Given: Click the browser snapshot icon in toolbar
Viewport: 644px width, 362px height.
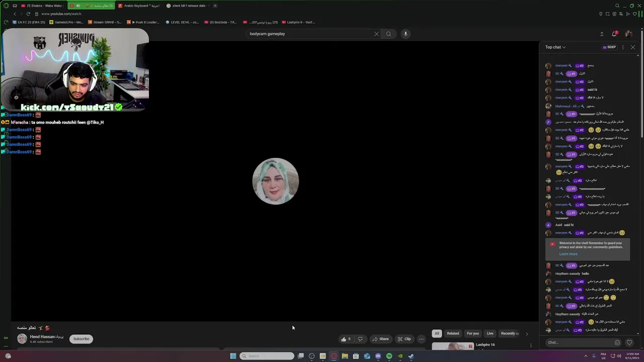Looking at the screenshot, I should click(x=608, y=14).
